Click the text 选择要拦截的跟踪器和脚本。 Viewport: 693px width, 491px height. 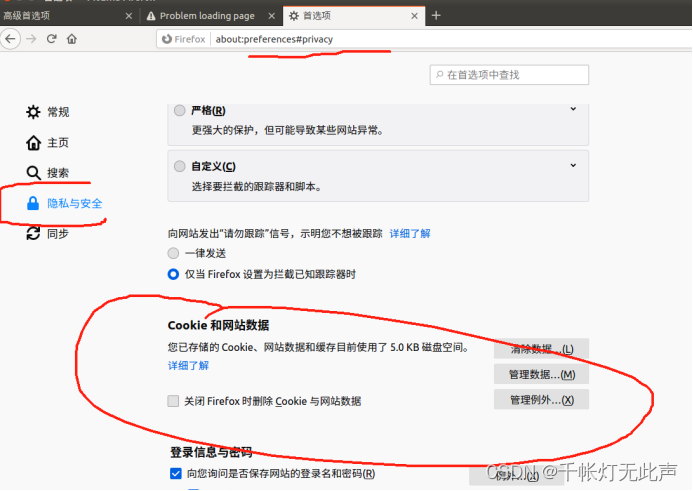click(x=257, y=187)
